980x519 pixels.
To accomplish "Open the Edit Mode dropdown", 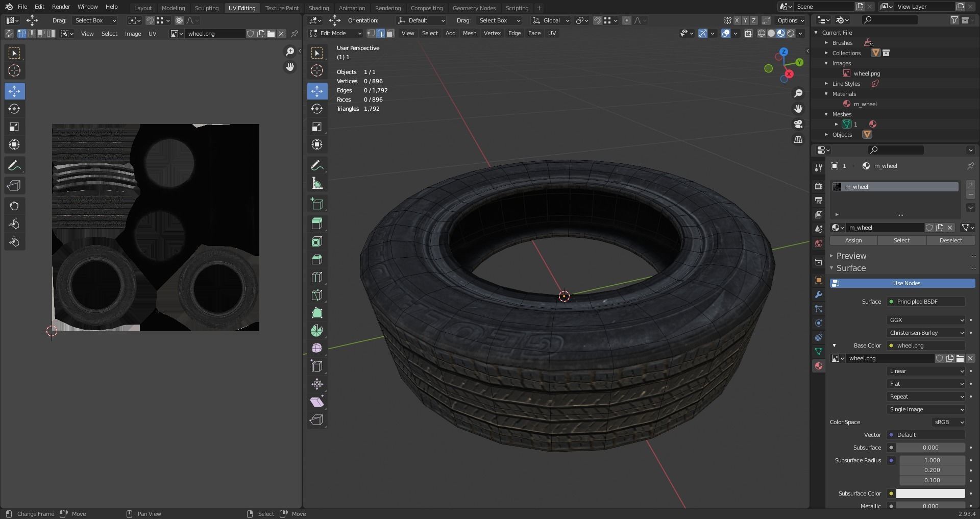I will coord(336,33).
